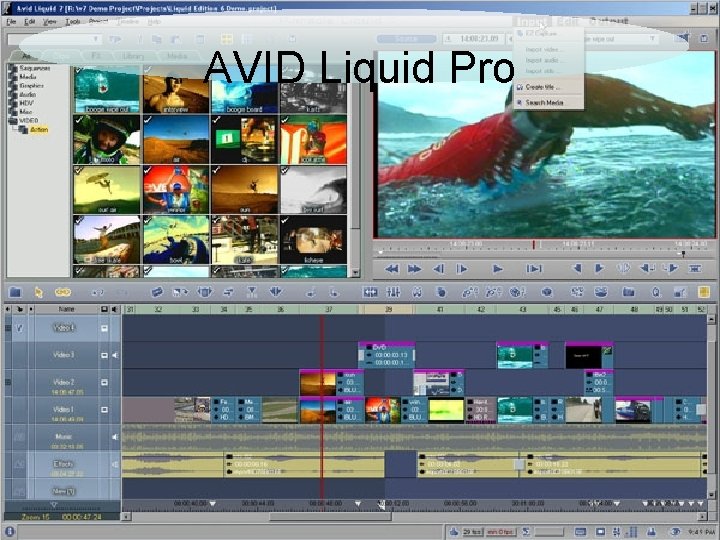
Task: Click the rewind button in the viewer transport
Action: point(391,269)
